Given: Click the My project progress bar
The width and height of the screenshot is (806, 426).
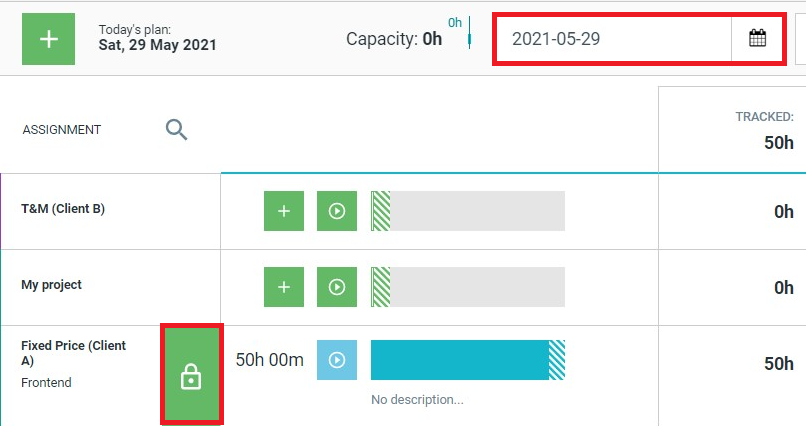Looking at the screenshot, I should 468,287.
